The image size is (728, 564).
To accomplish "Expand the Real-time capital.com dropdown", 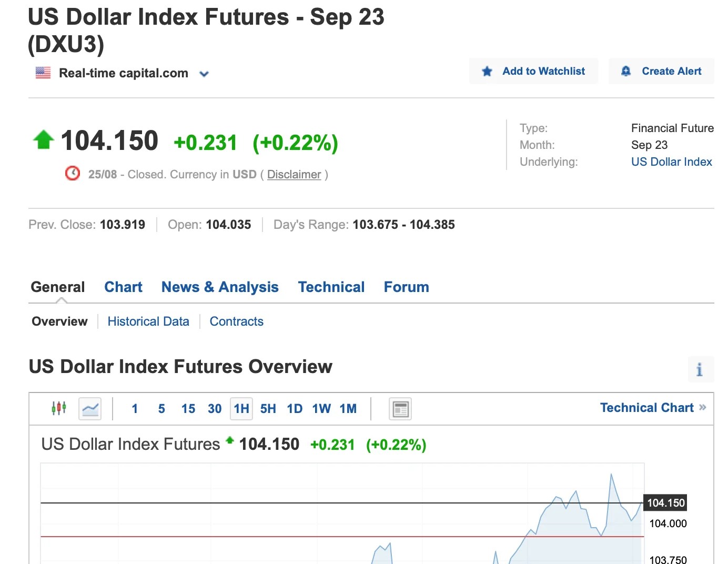I will tap(204, 74).
